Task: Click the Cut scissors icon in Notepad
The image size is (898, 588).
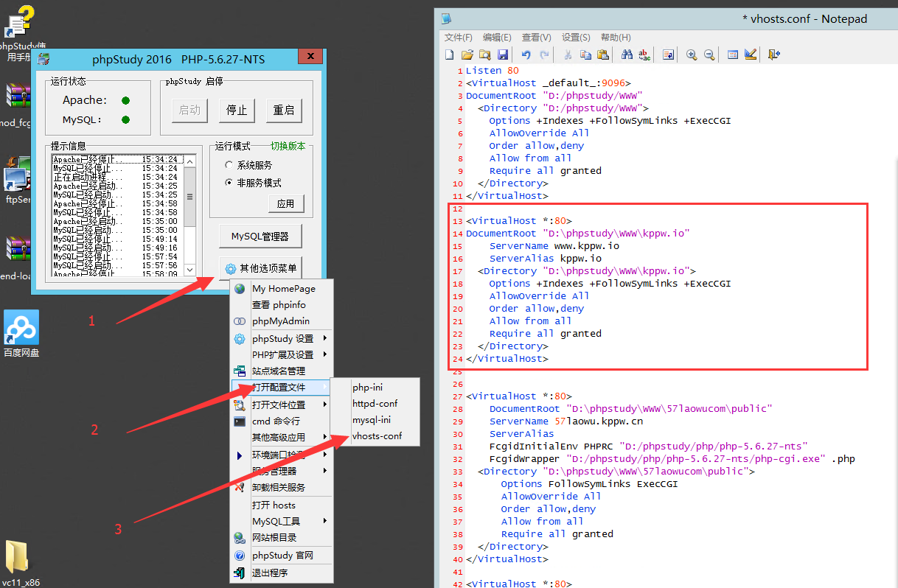Action: point(568,55)
